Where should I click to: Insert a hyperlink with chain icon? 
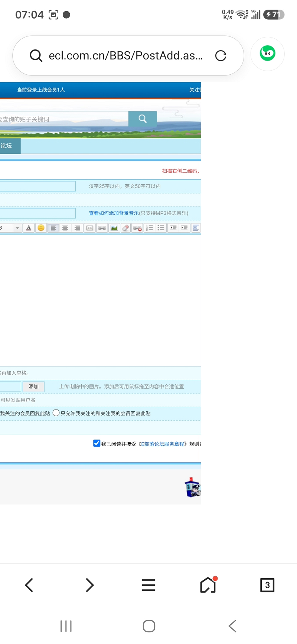click(102, 228)
